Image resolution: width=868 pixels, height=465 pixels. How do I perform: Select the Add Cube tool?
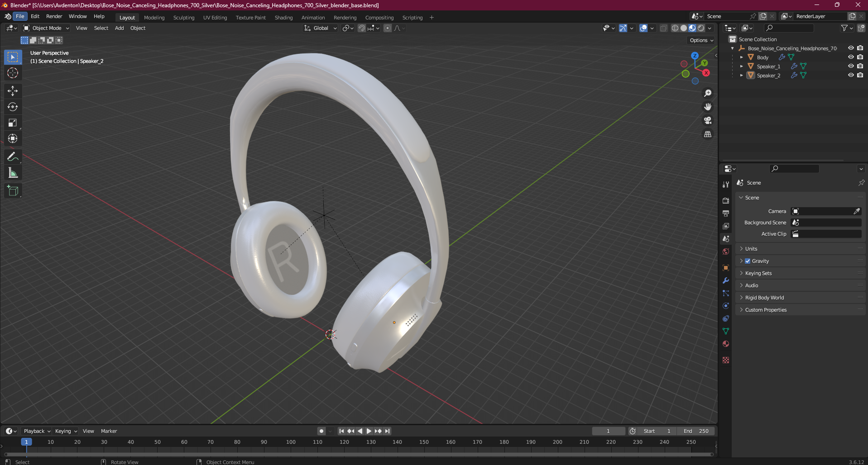point(13,190)
